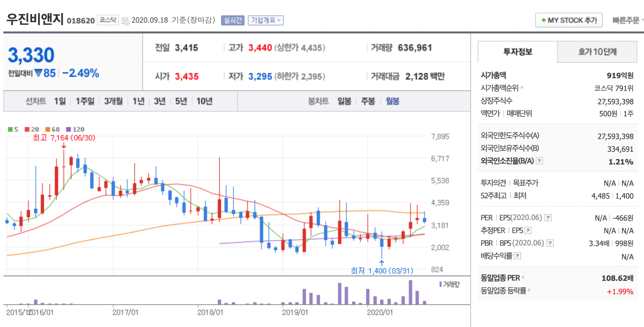Image resolution: width=644 pixels, height=327 pixels.
Task: Click the 동일업종 PER value 108.62배
Action: point(617,278)
